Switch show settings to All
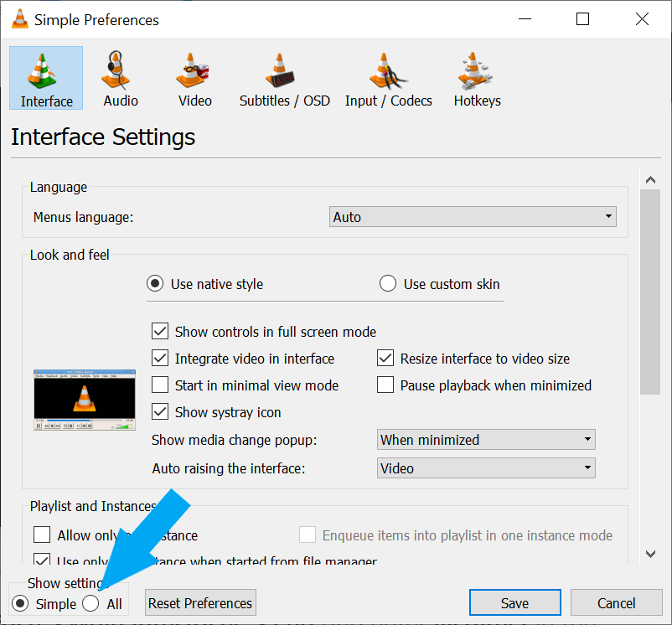The height and width of the screenshot is (625, 672). [x=90, y=603]
